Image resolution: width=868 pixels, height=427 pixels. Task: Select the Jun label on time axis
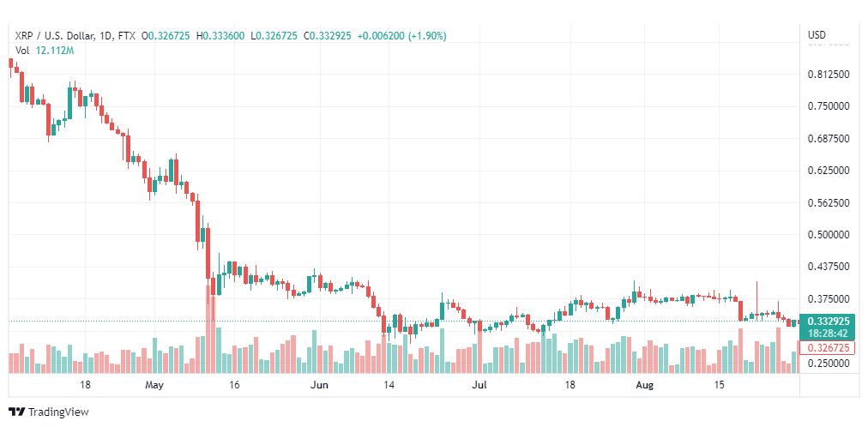pos(319,385)
